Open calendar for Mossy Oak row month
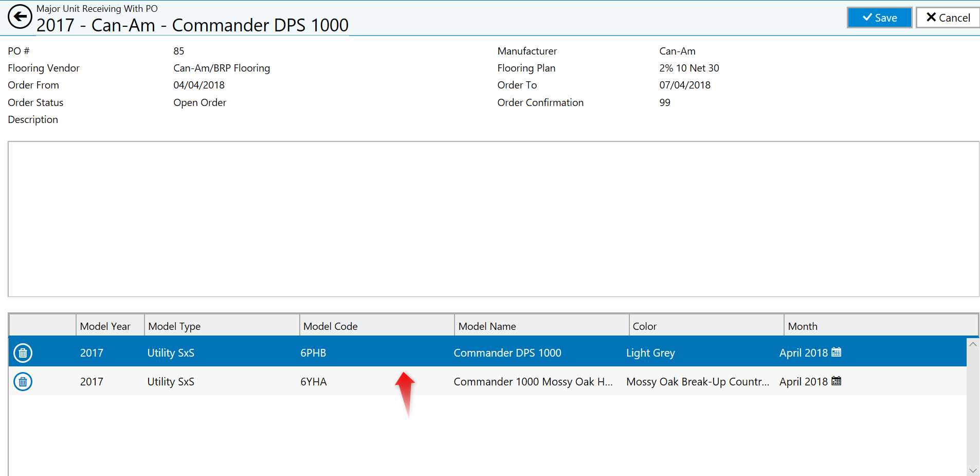 [x=837, y=381]
